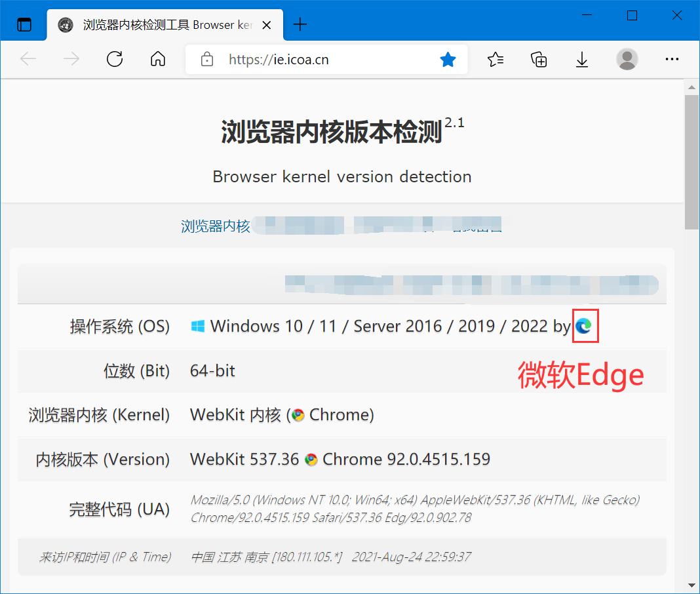Click the page heading 浏览器内核版本检测
The width and height of the screenshot is (700, 594).
pos(332,132)
